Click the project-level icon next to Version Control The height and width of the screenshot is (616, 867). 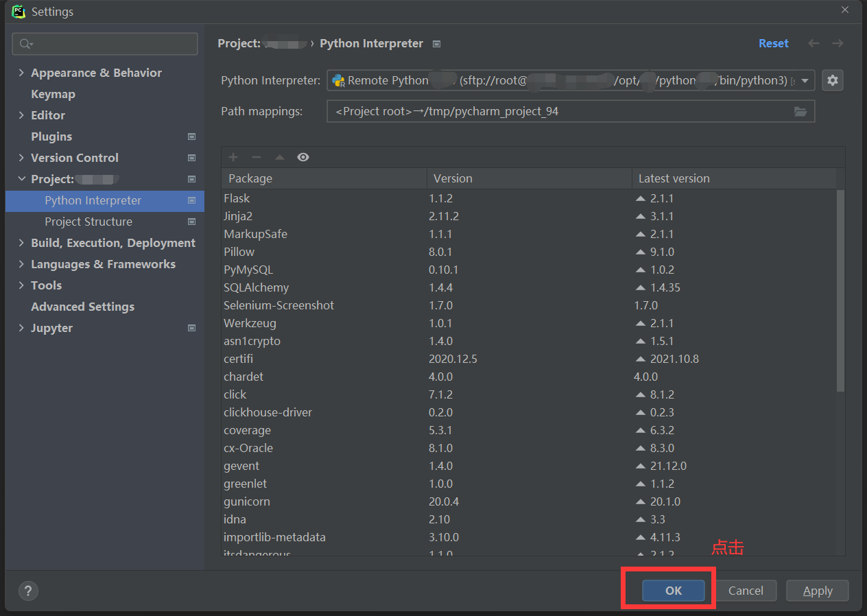tap(191, 158)
